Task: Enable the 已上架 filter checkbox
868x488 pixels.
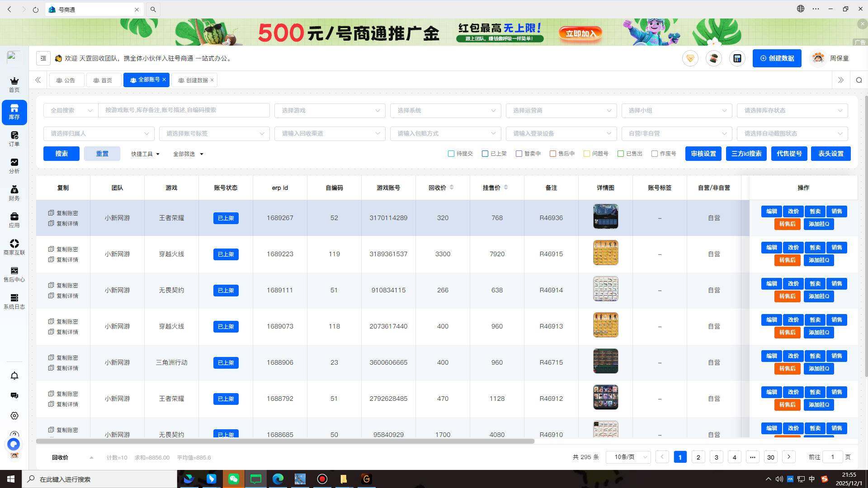Action: tap(485, 154)
